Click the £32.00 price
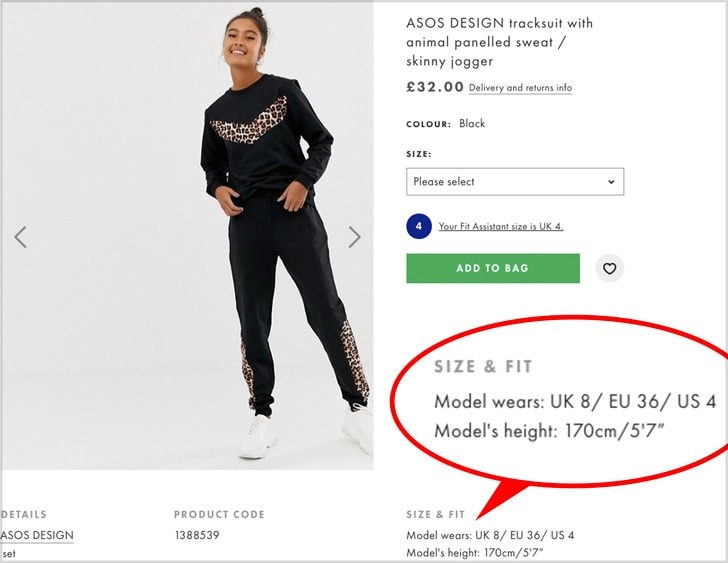Viewport: 728px width, 563px height. coord(435,87)
